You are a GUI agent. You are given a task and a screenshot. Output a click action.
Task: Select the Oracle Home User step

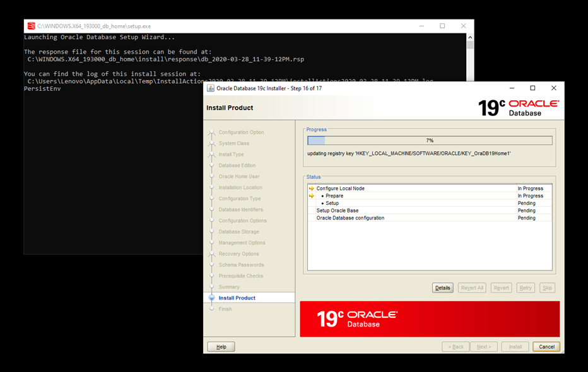click(239, 177)
